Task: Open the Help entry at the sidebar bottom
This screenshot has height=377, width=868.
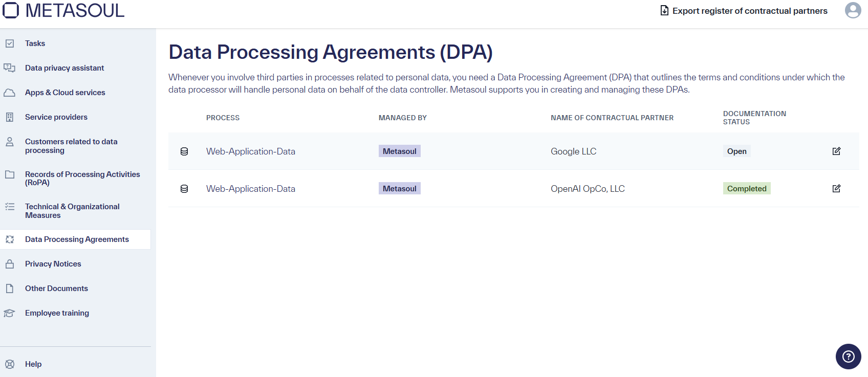Action: 33,364
